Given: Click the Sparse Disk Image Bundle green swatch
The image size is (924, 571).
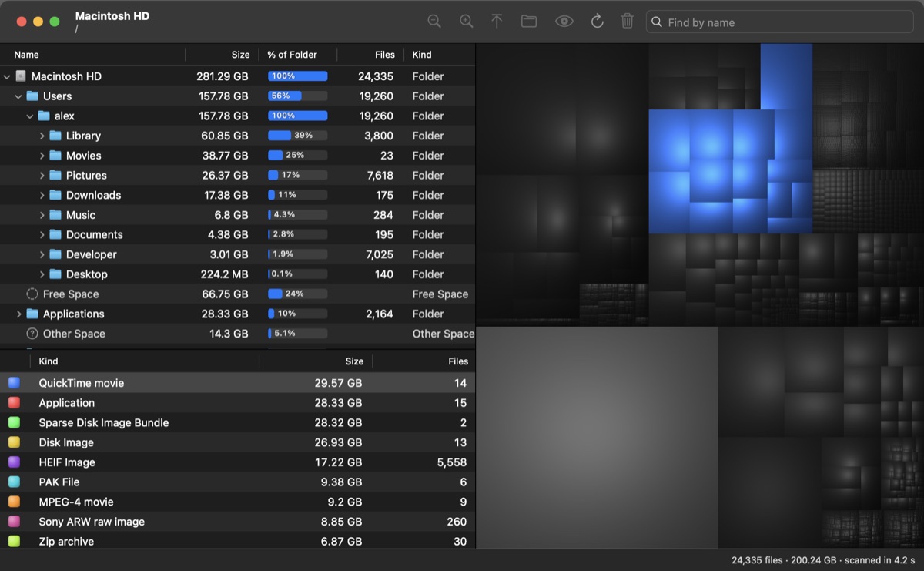Looking at the screenshot, I should (14, 422).
